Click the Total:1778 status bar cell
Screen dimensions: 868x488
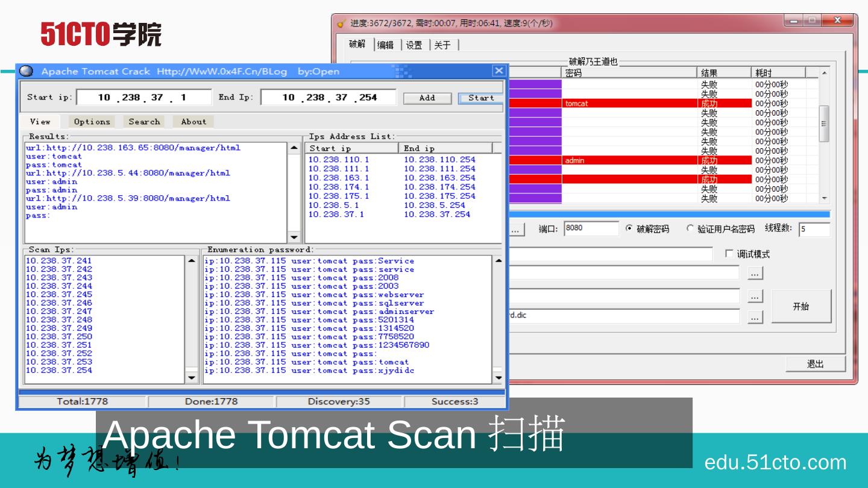(x=83, y=401)
